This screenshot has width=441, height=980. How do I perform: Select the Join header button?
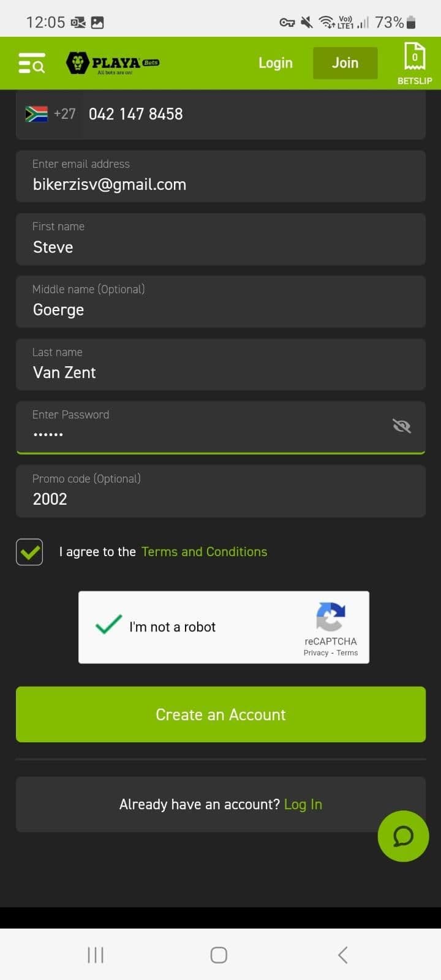point(345,63)
